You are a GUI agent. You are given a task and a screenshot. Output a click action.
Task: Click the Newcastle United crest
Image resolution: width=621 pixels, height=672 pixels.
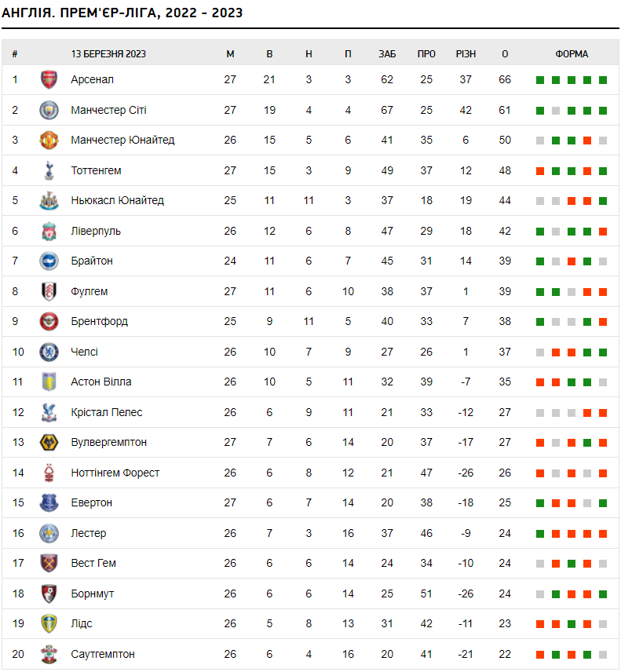[49, 200]
